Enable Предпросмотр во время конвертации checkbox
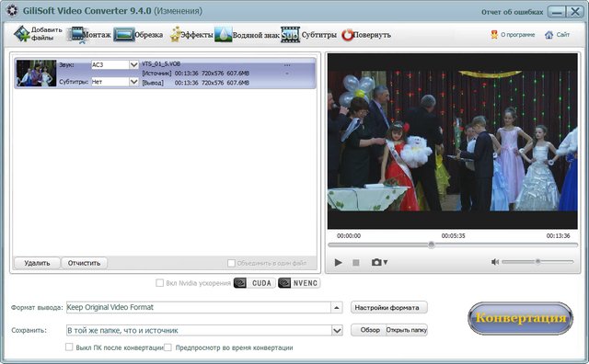589x364 pixels. click(167, 347)
